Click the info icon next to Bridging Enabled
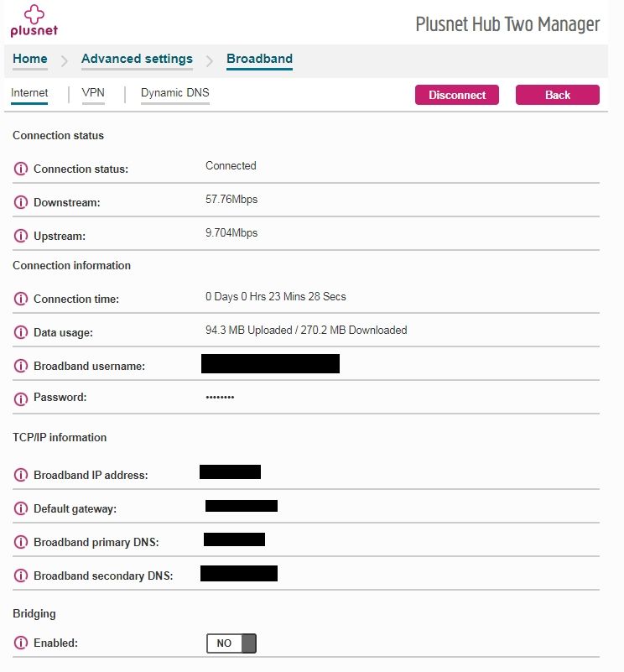The width and height of the screenshot is (624, 672). pyautogui.click(x=21, y=643)
